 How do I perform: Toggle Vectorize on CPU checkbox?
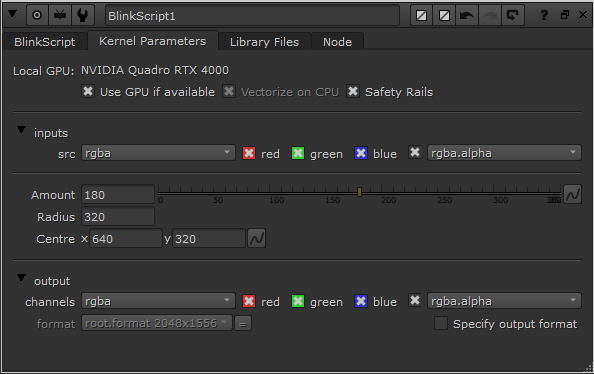tap(229, 91)
